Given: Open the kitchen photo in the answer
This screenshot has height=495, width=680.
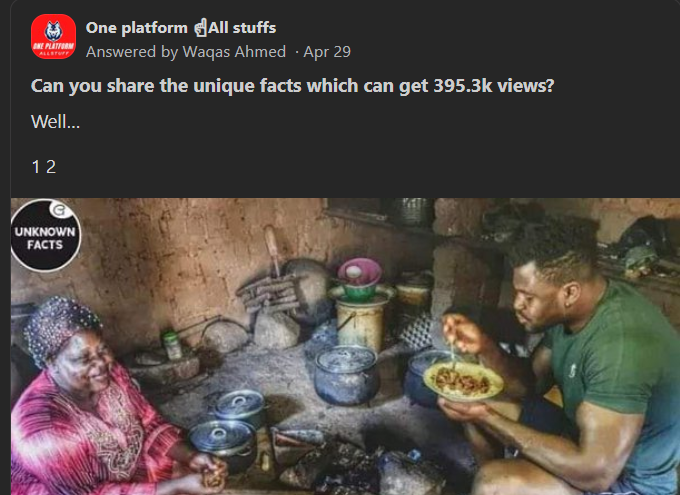Looking at the screenshot, I should [345, 346].
